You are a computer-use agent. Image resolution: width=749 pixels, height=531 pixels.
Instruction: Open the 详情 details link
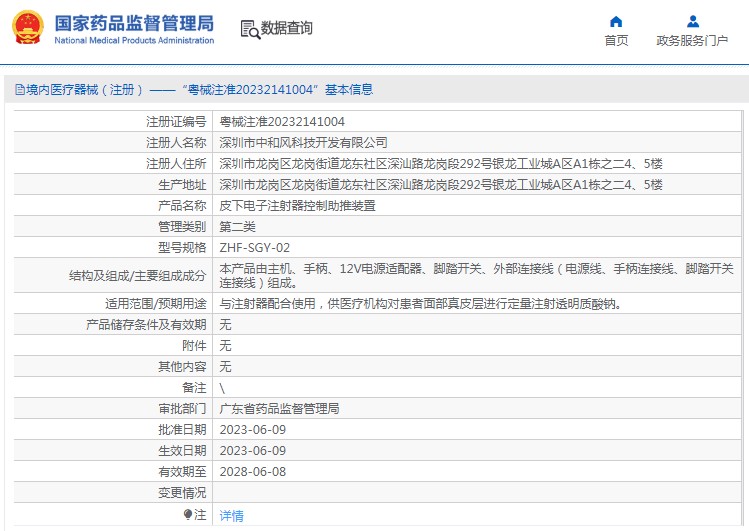[231, 516]
